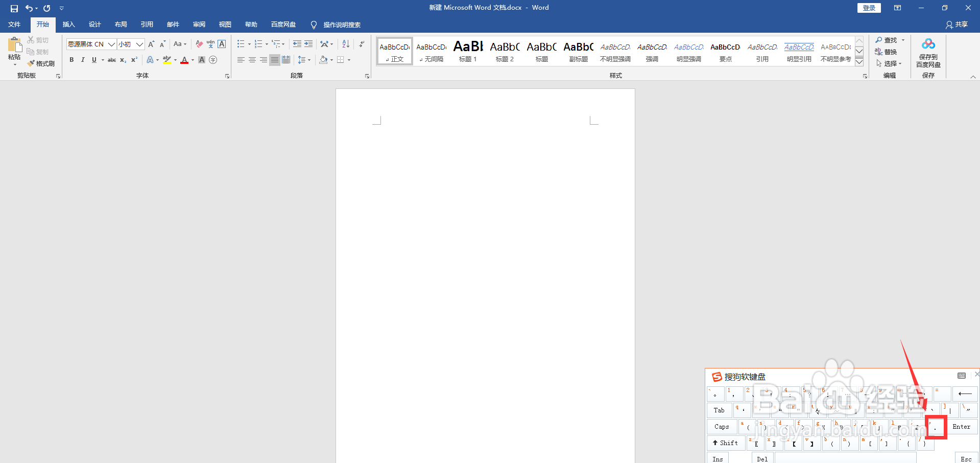Toggle underline formatting
Image resolution: width=980 pixels, height=463 pixels.
coord(94,60)
